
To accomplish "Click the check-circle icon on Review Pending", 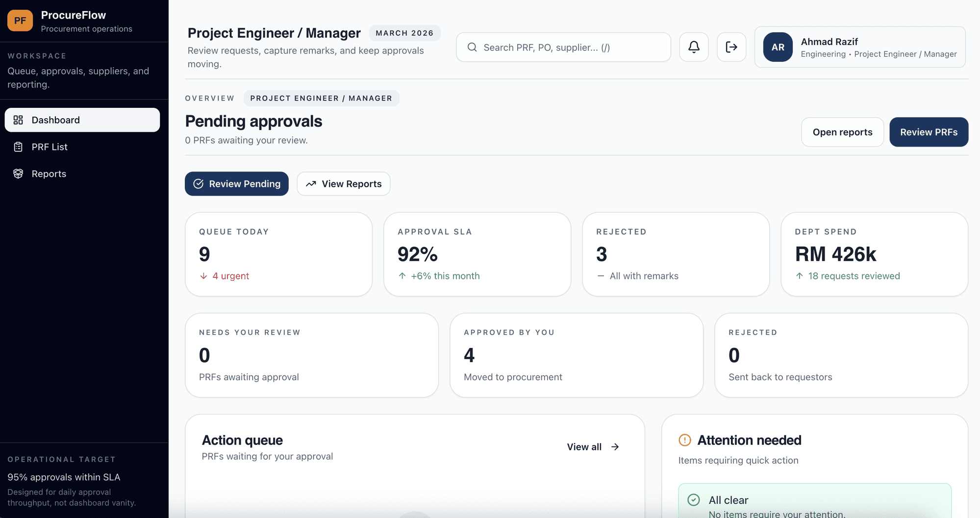I will [199, 184].
